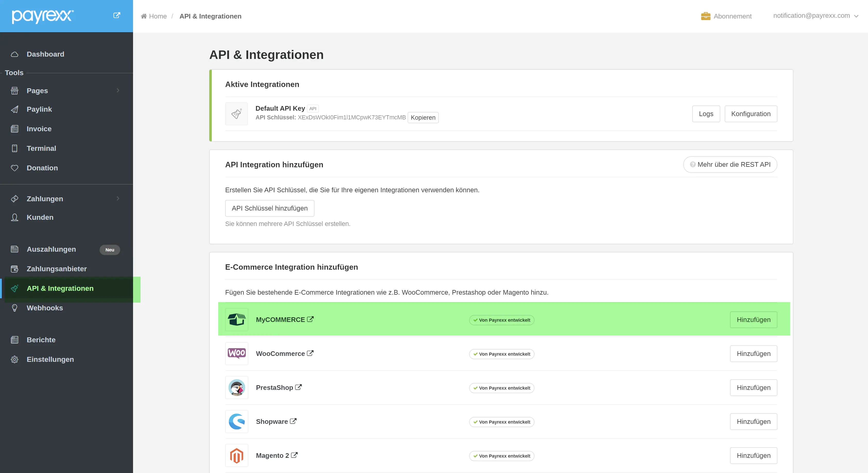Open the WooCommerce logo icon

click(x=236, y=353)
